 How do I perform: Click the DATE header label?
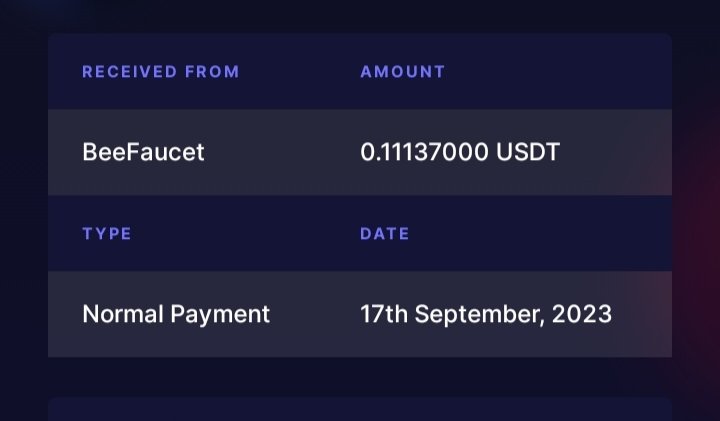tap(384, 234)
